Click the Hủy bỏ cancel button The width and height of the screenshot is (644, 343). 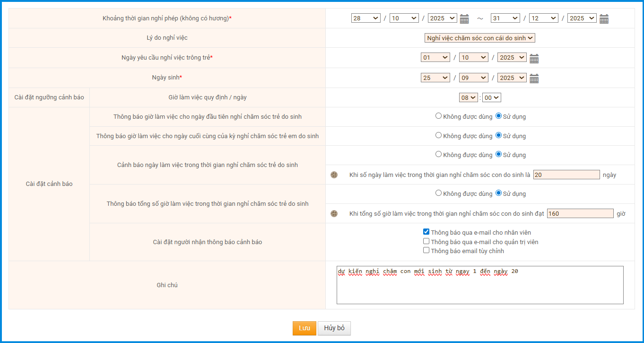click(x=334, y=328)
